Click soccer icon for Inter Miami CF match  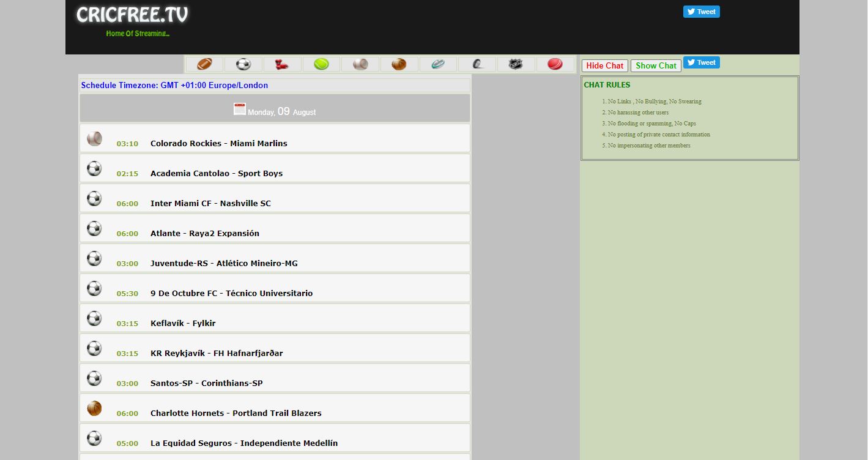[94, 198]
